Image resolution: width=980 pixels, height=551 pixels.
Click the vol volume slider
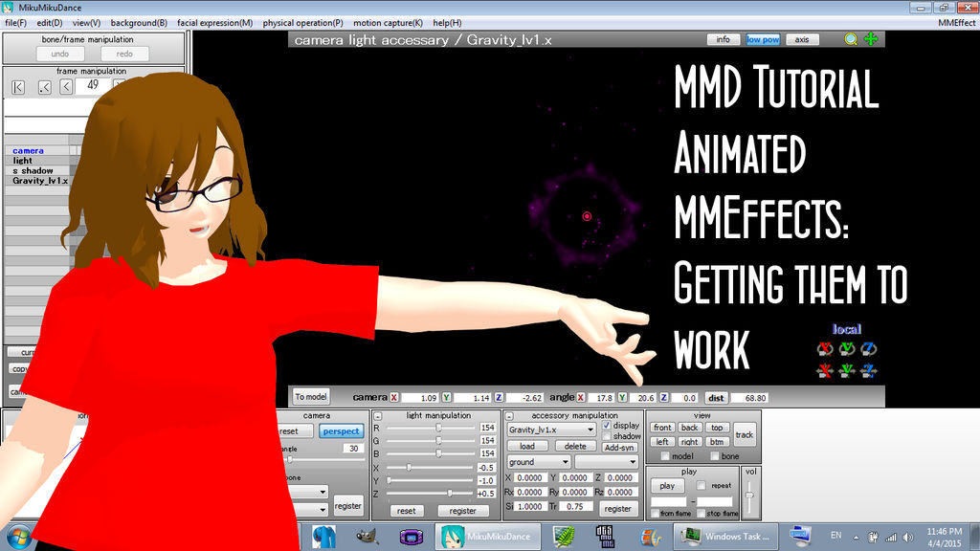[x=750, y=496]
